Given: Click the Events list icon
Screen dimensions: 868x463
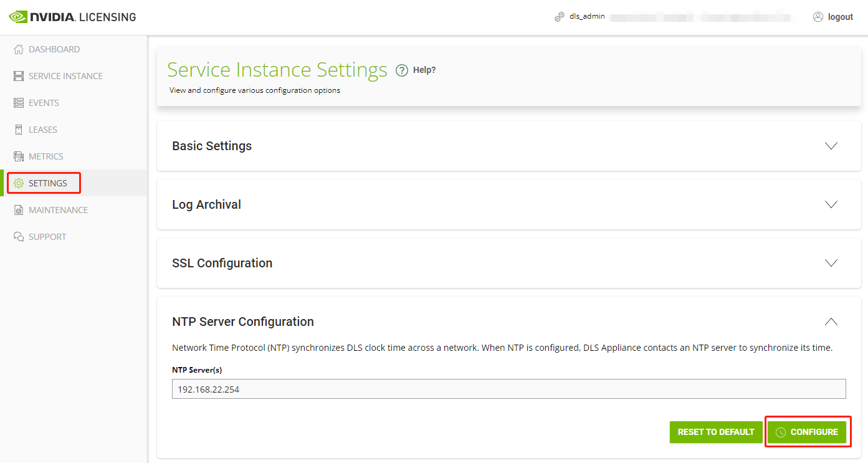Looking at the screenshot, I should click(x=19, y=103).
